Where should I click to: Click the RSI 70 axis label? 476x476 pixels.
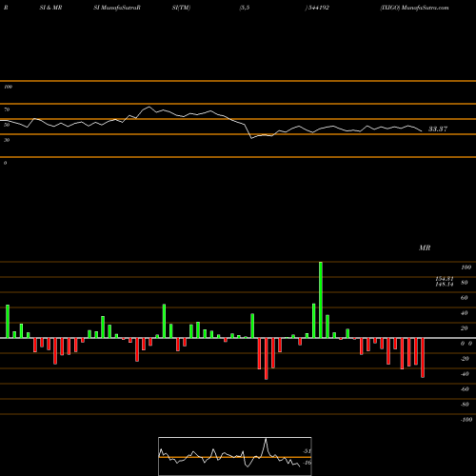pyautogui.click(x=7, y=109)
